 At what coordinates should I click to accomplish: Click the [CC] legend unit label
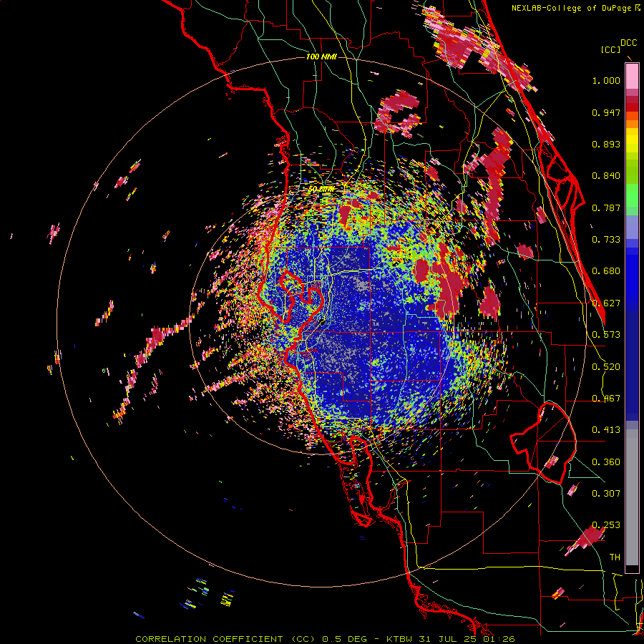[x=610, y=49]
